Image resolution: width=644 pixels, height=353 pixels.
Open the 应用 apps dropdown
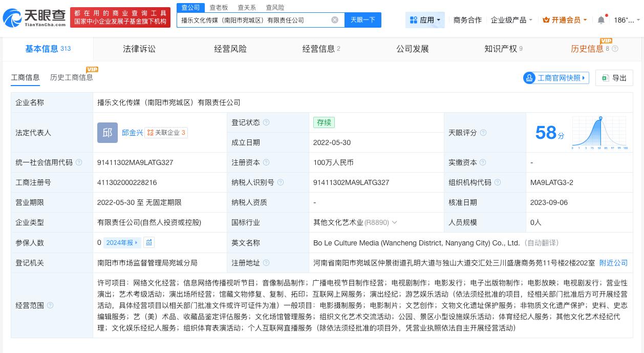pos(425,20)
